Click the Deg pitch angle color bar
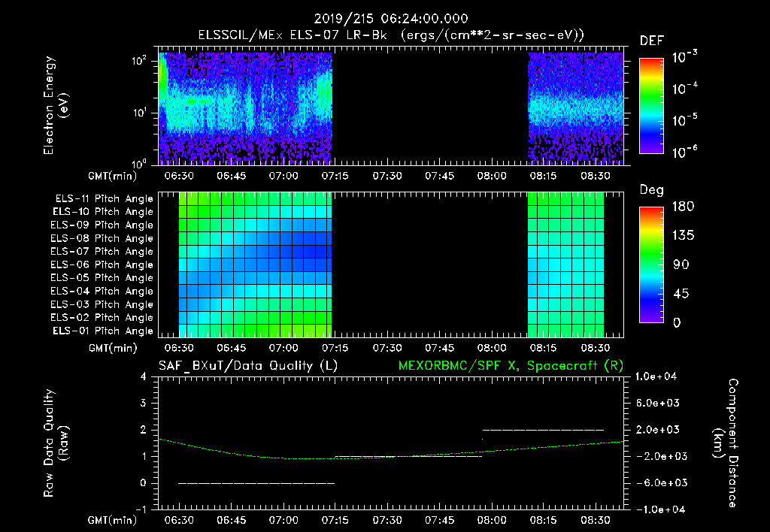 pos(651,265)
